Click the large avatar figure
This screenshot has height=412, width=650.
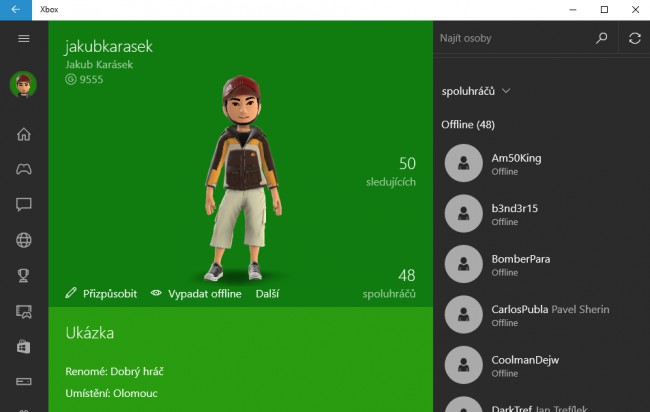243,178
